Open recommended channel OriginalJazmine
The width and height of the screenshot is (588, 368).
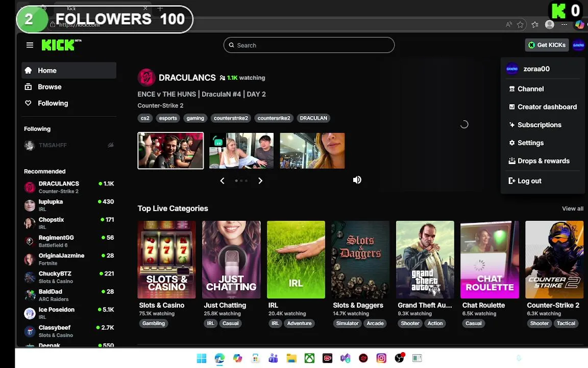point(69,259)
